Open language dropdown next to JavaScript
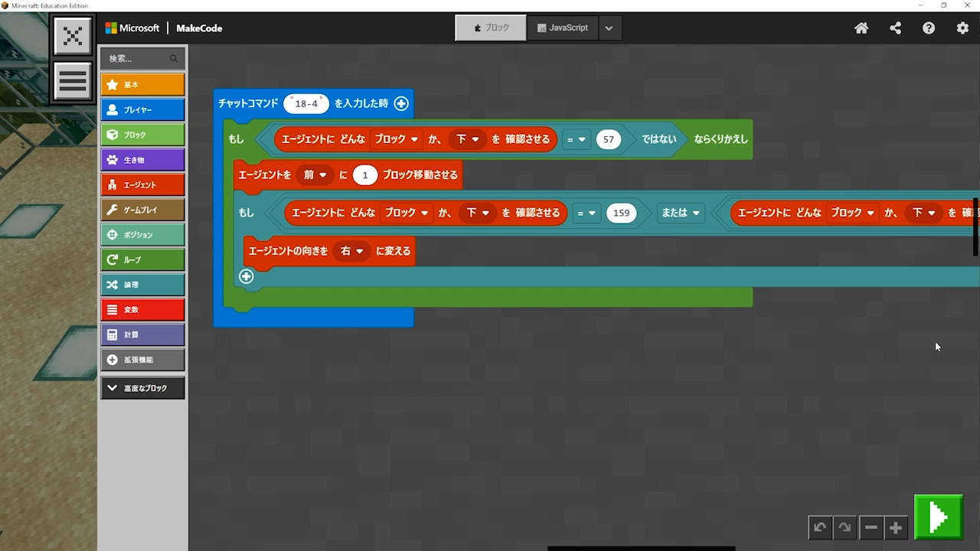Viewport: 980px width, 551px height. tap(609, 28)
